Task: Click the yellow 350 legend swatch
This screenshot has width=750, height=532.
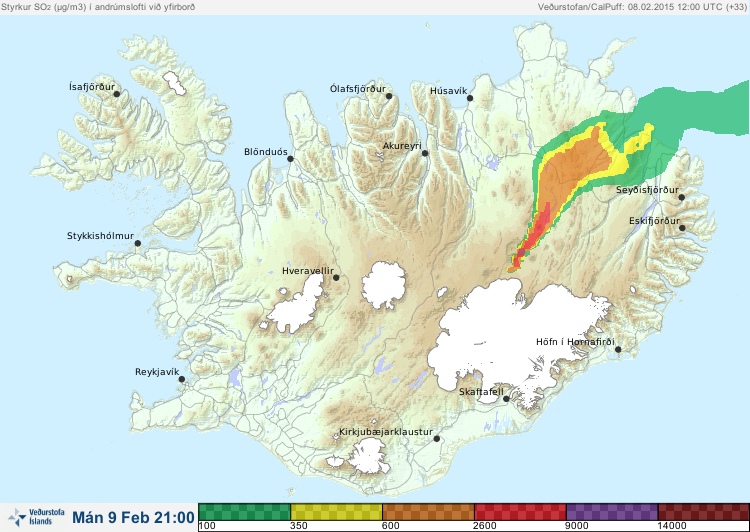Action: click(x=336, y=512)
